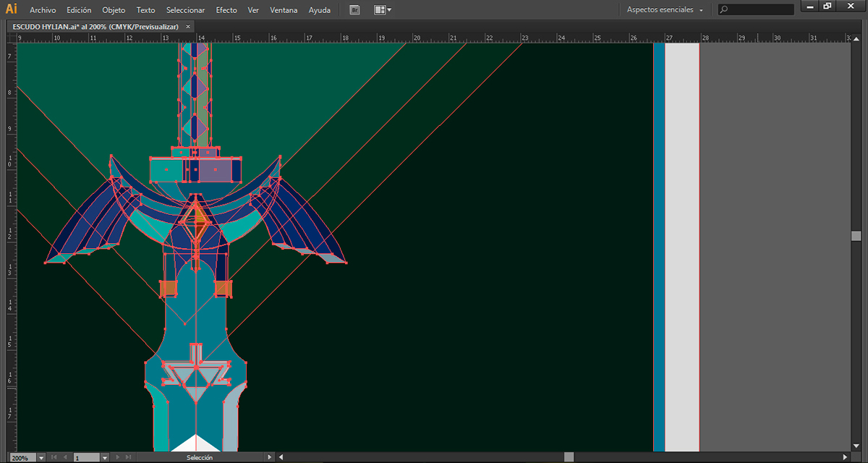Click the next page arrow in status bar

(117, 456)
